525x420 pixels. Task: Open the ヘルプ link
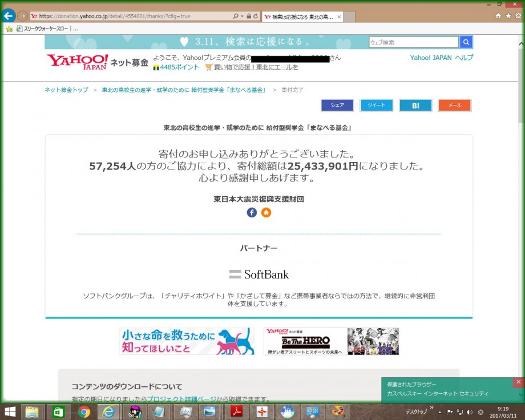(x=464, y=58)
